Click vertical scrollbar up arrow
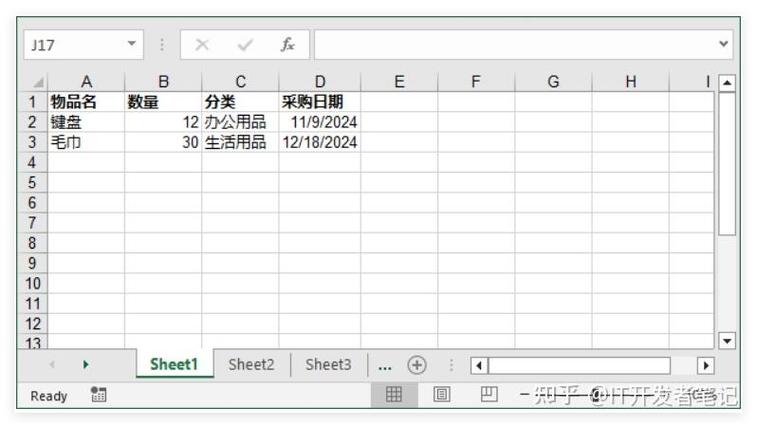 click(x=727, y=83)
